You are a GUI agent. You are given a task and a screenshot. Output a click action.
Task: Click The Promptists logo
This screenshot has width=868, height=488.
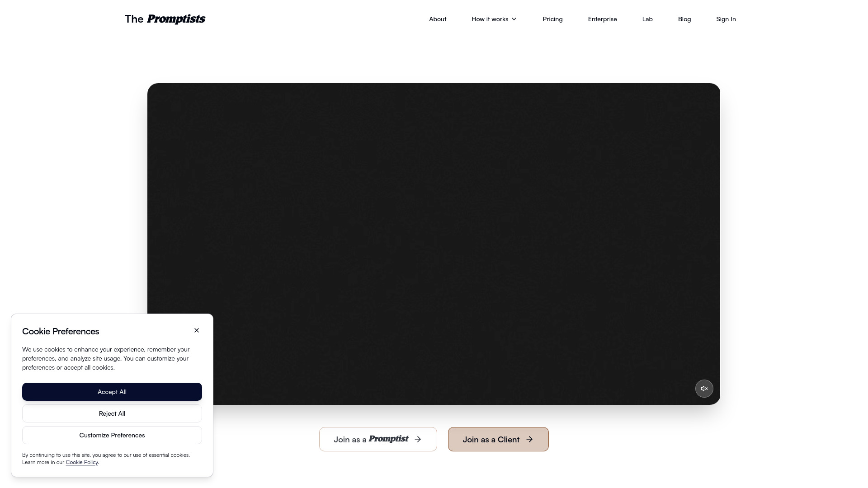click(165, 19)
